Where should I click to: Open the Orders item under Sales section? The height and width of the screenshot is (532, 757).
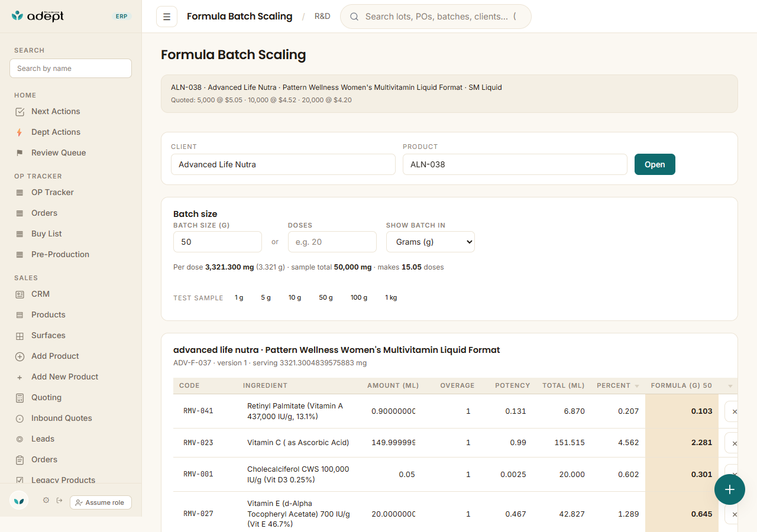(71, 460)
